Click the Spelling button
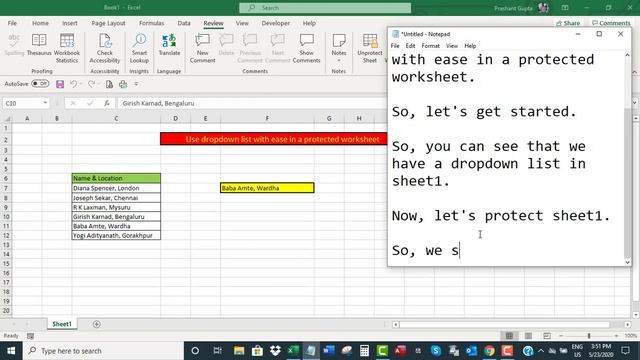 [14, 45]
